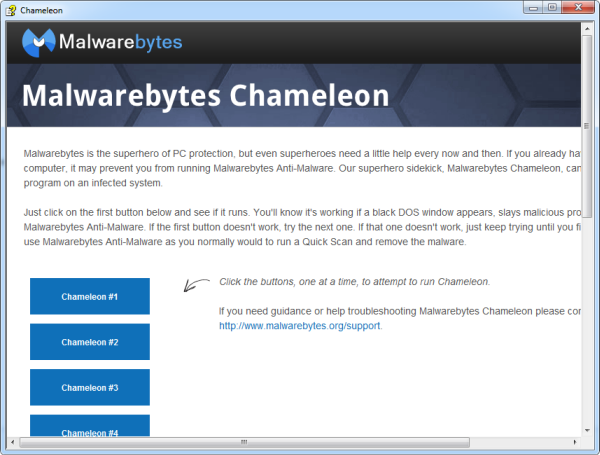The height and width of the screenshot is (455, 600).
Task: Click the horizontal scrollbar right arrow
Action: coord(575,442)
